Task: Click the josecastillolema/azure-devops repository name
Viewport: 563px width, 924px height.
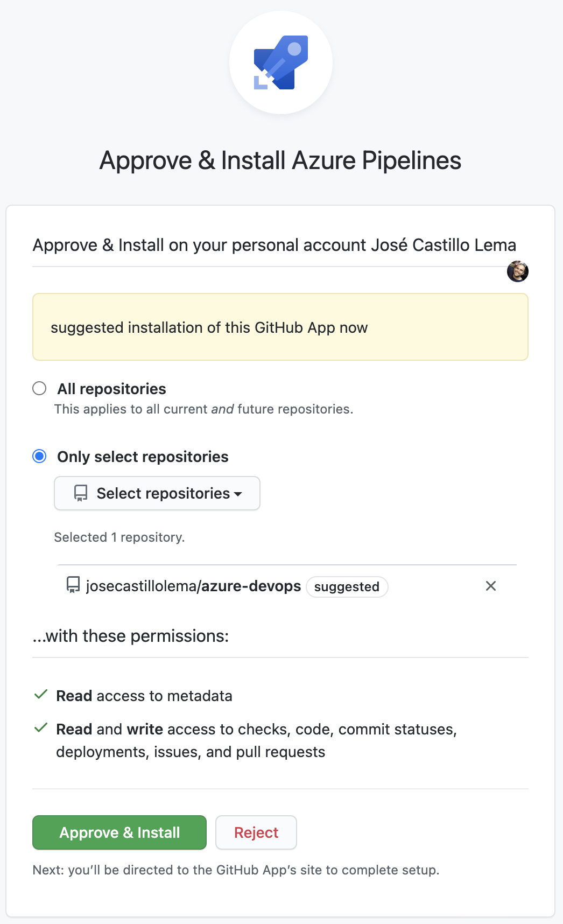Action: [193, 586]
